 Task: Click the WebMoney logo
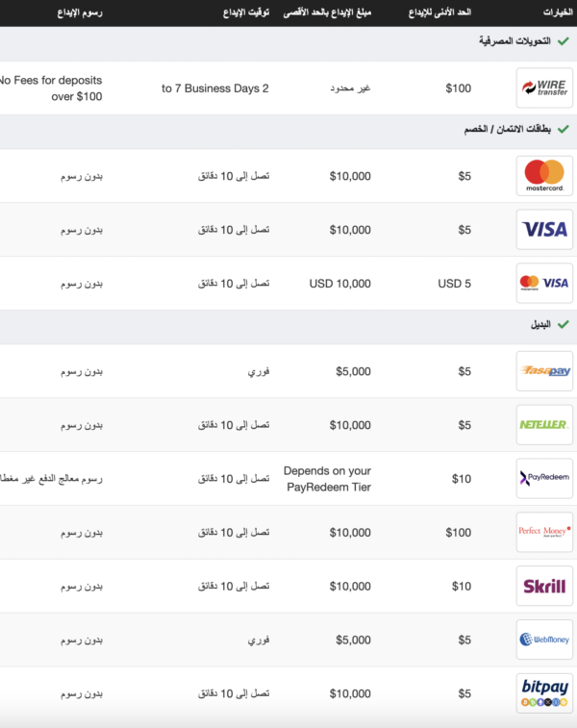(544, 640)
